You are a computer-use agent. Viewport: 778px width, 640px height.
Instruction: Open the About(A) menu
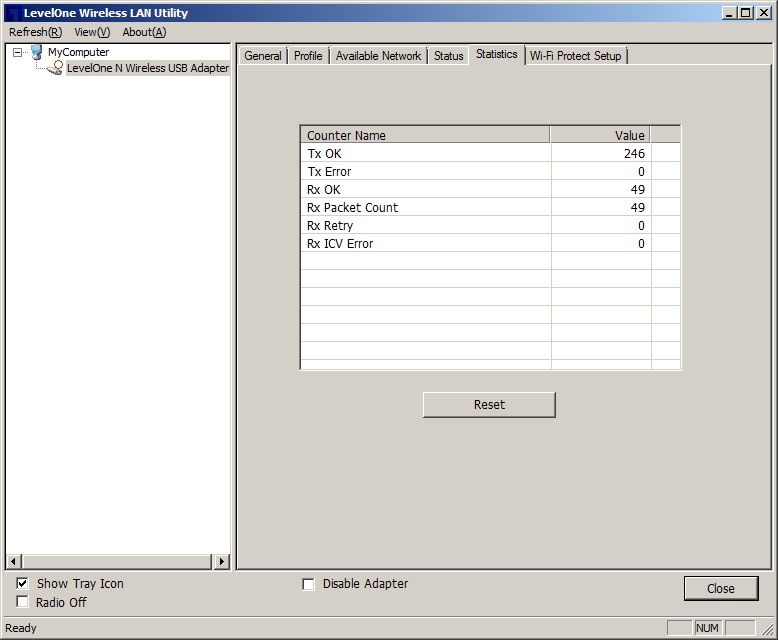pos(144,32)
